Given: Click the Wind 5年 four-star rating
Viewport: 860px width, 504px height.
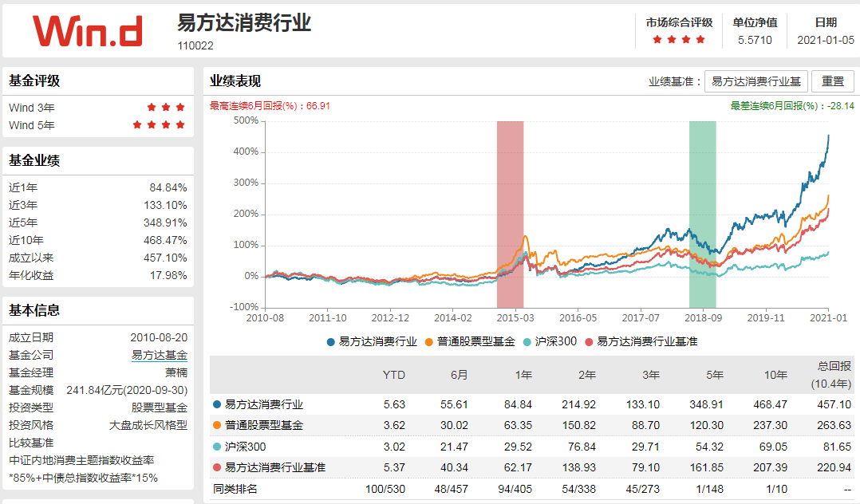Looking at the screenshot, I should [x=160, y=126].
